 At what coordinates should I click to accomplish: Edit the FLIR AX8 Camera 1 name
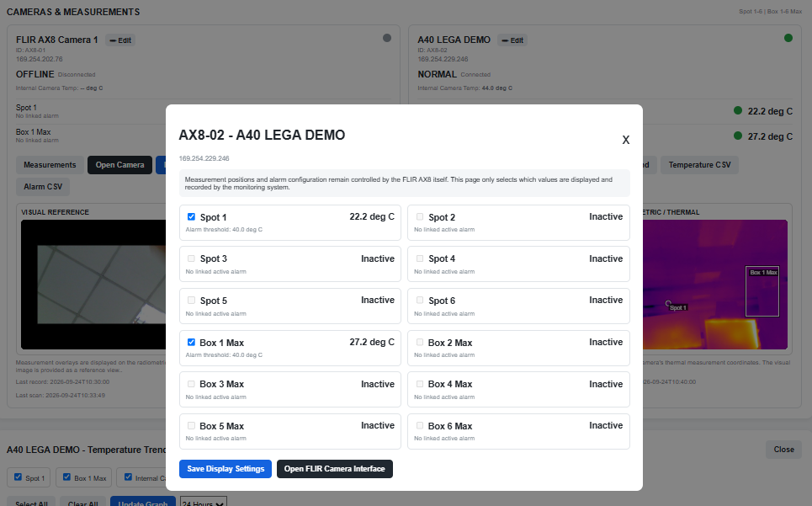[x=120, y=40]
